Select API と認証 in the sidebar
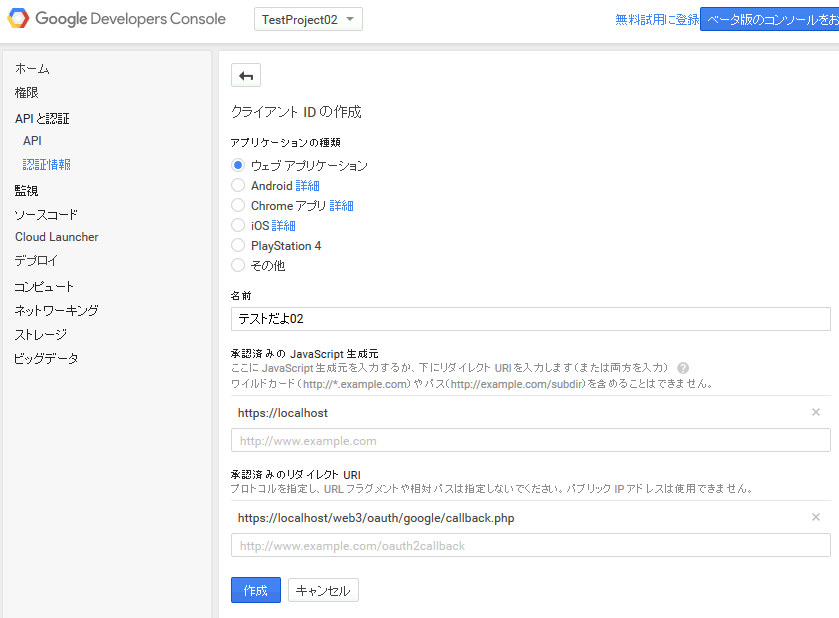The height and width of the screenshot is (618, 839). [42, 118]
